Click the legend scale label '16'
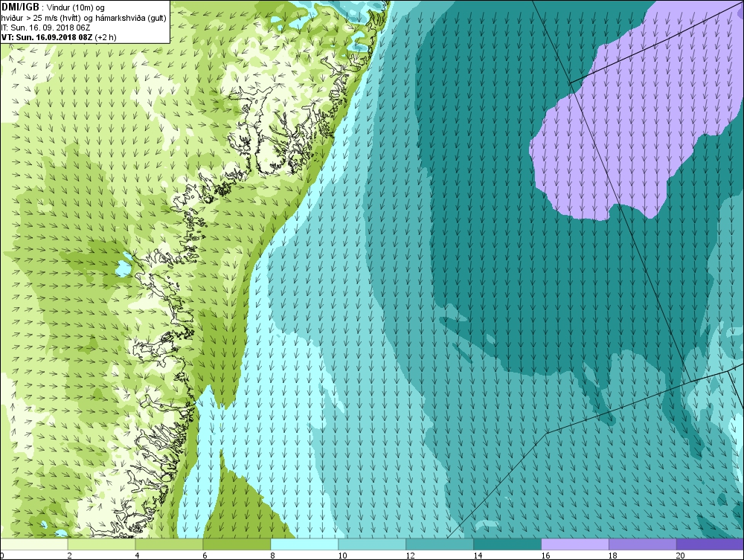This screenshot has height=560, width=744. (x=545, y=556)
